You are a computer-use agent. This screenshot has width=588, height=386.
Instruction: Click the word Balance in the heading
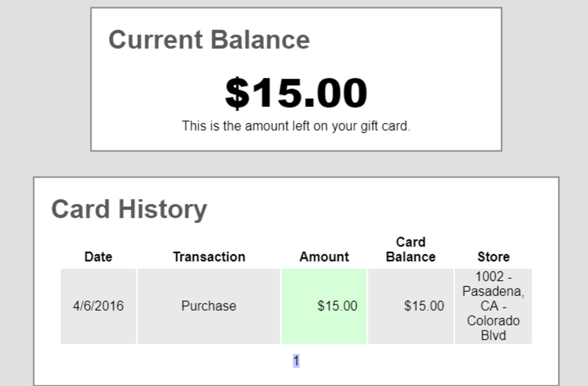point(260,40)
